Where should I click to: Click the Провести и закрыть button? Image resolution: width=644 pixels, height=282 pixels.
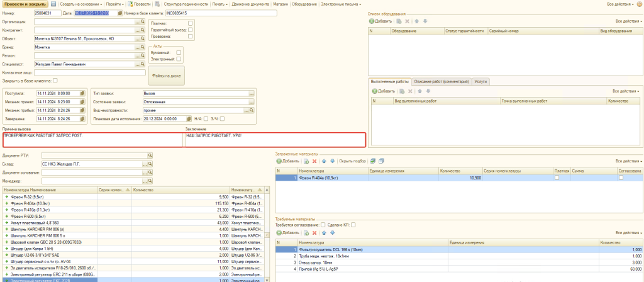[24, 4]
